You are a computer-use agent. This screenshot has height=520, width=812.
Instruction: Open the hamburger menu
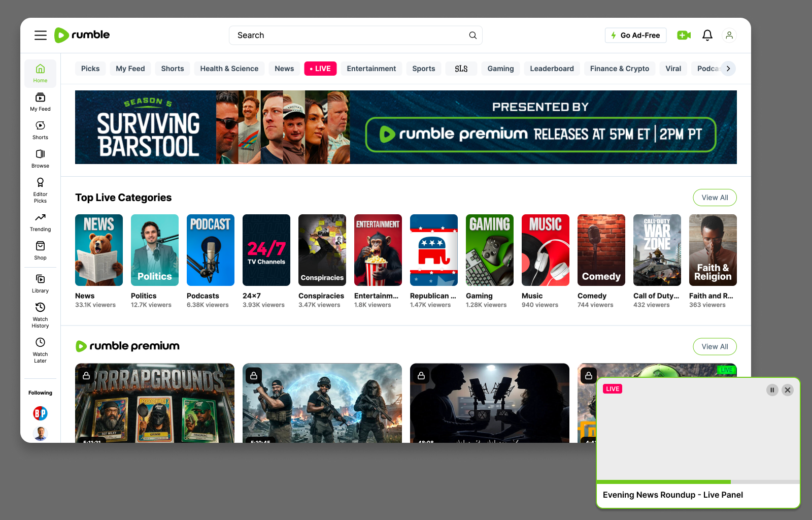41,35
